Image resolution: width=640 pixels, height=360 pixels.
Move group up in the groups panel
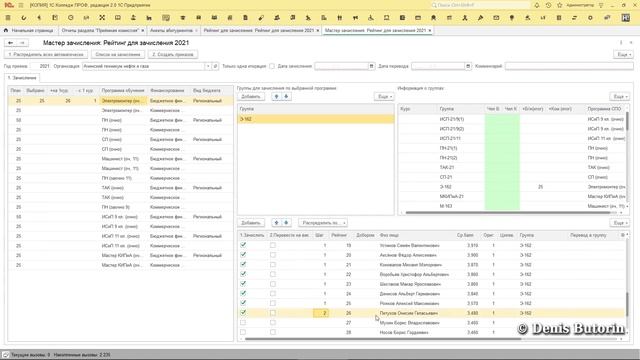point(276,97)
